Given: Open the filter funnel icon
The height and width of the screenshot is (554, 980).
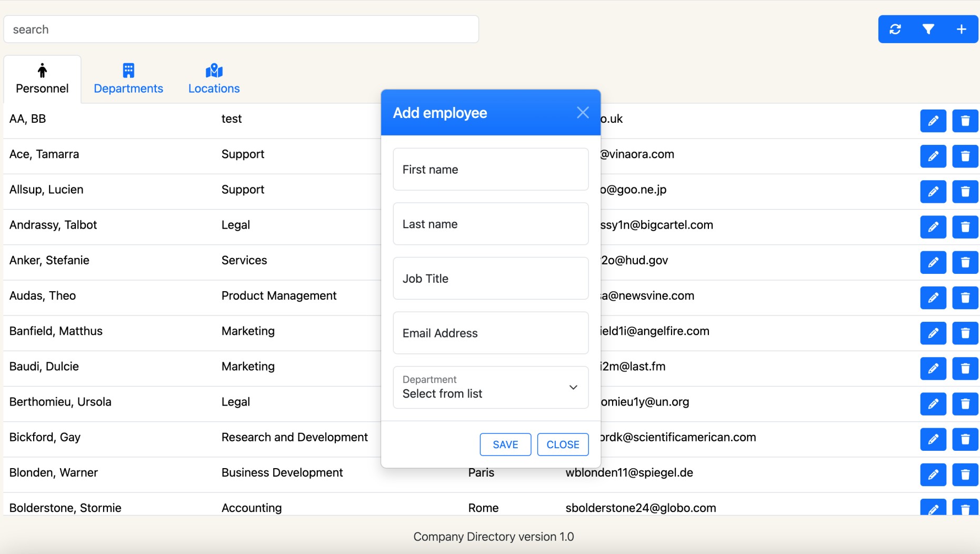Looking at the screenshot, I should click(x=928, y=29).
